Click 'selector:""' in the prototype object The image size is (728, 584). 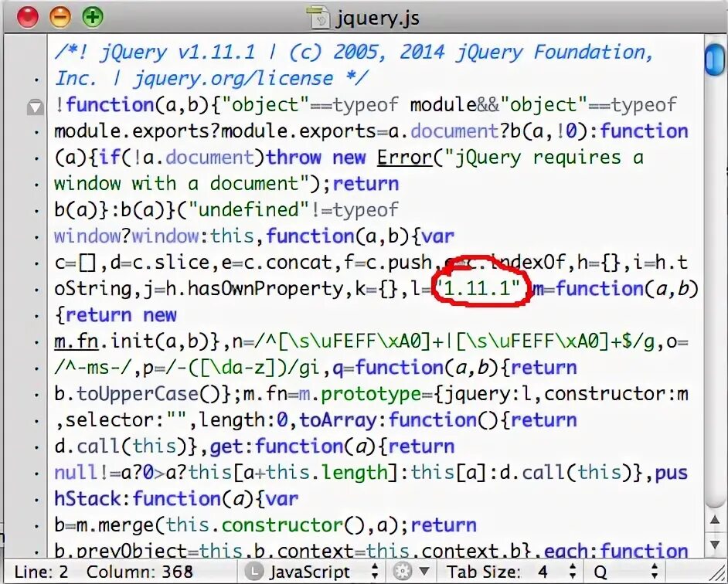[x=125, y=420]
